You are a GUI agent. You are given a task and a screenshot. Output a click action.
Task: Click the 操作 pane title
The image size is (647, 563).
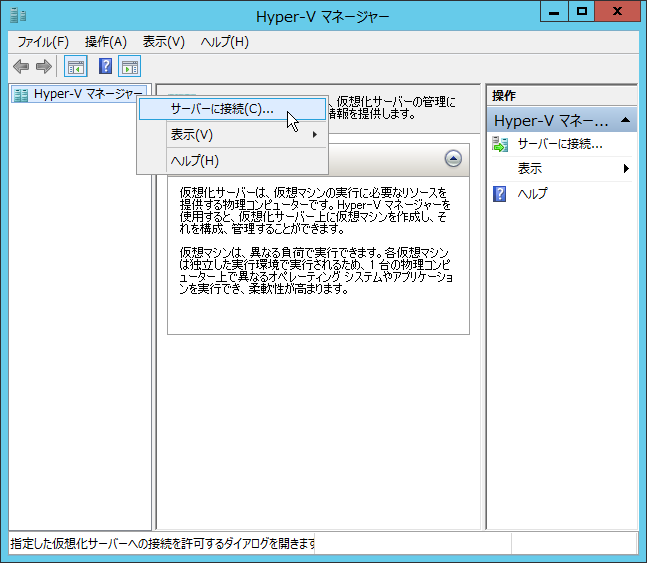504,96
